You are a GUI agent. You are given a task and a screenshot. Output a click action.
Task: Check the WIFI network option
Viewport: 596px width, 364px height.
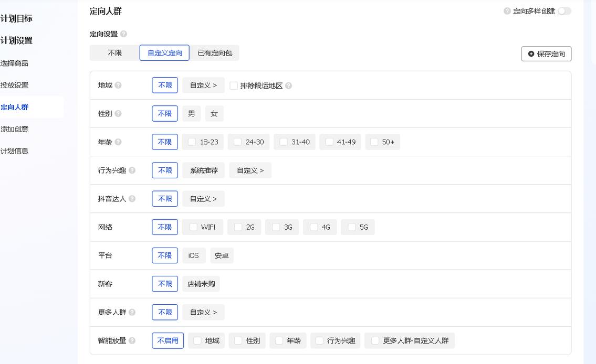193,227
